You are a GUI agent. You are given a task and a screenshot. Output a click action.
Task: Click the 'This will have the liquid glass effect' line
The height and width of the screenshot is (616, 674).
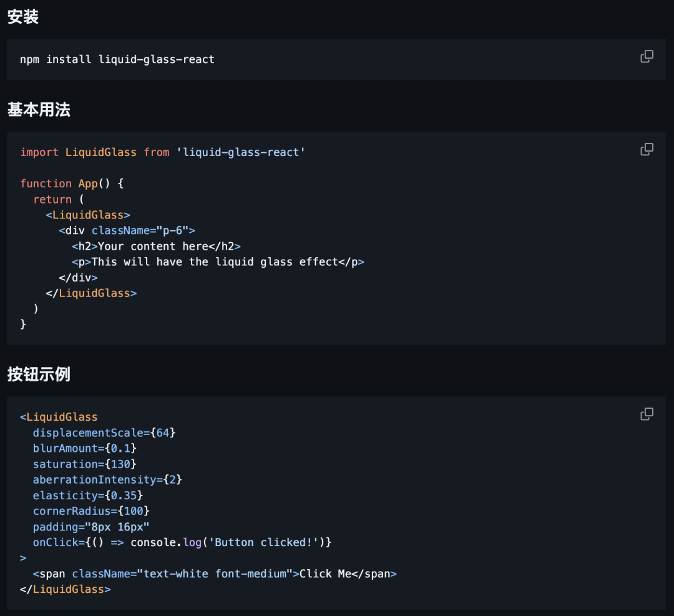tap(218, 262)
